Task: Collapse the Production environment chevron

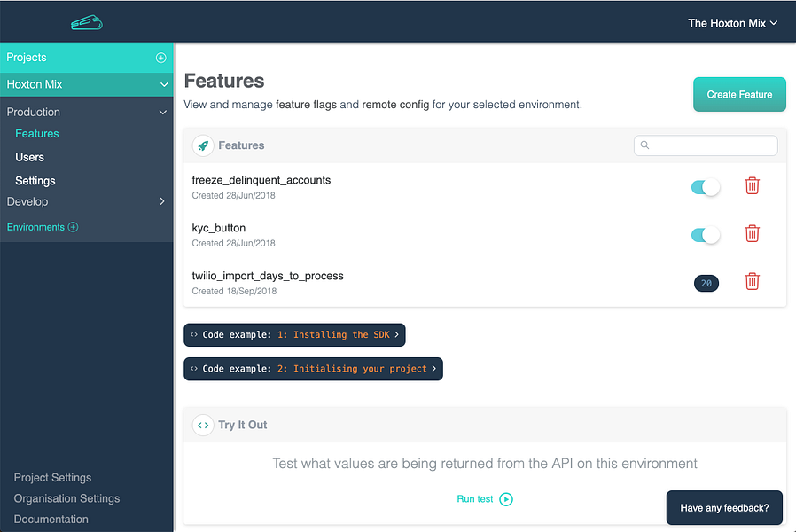Action: point(163,113)
